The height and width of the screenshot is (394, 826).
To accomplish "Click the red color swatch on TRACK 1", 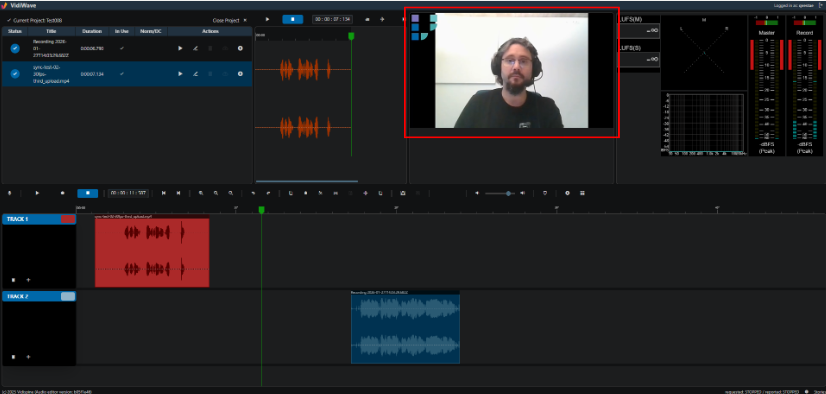I will click(x=68, y=219).
